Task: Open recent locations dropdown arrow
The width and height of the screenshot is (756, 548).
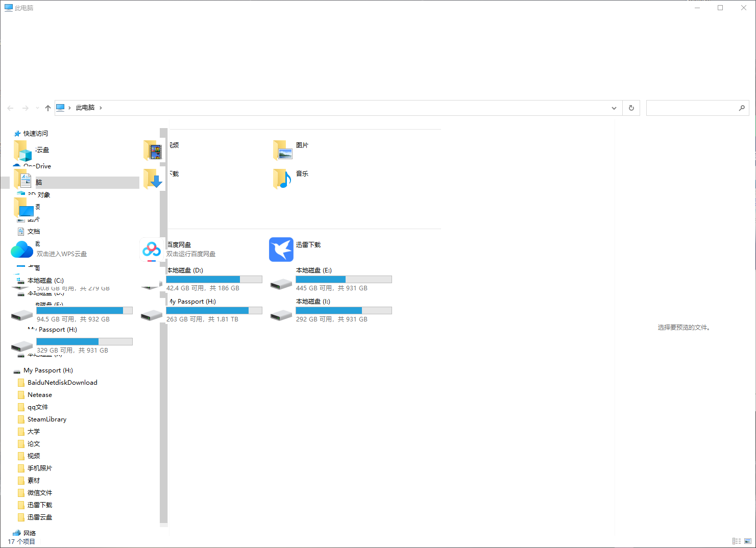Action: point(37,108)
